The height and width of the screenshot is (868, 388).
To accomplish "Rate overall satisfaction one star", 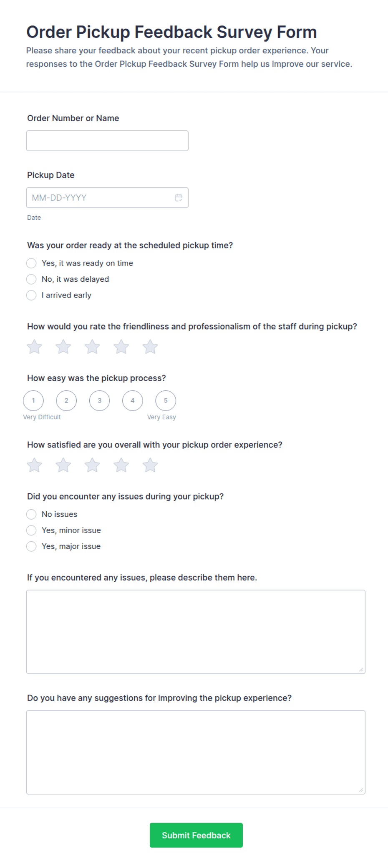I will (x=34, y=465).
